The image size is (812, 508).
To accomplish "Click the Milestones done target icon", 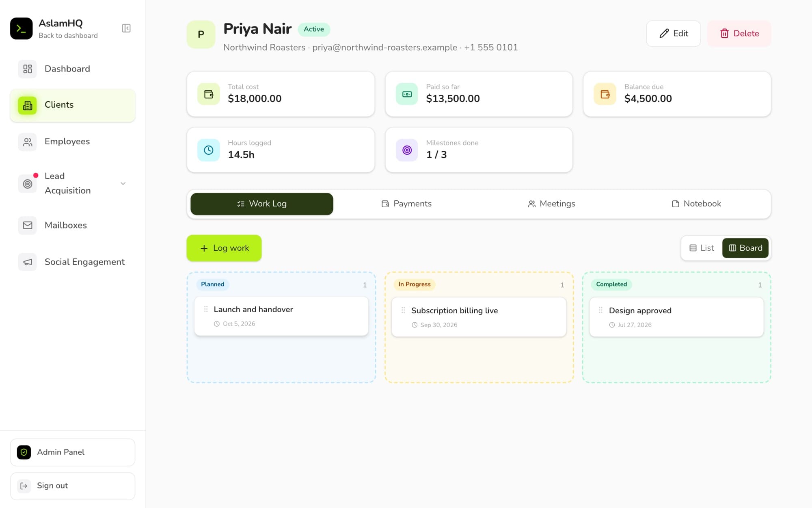I will tap(407, 150).
